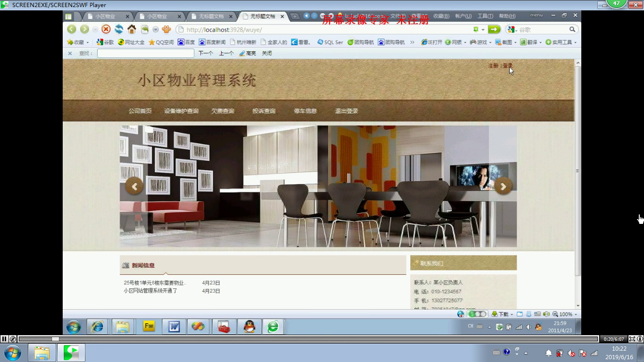The width and height of the screenshot is (644, 362).
Task: Open the 帮助(H) menu
Action: (507, 16)
